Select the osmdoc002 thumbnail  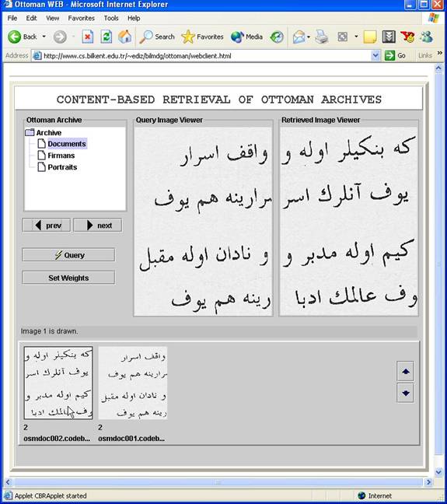click(x=58, y=383)
